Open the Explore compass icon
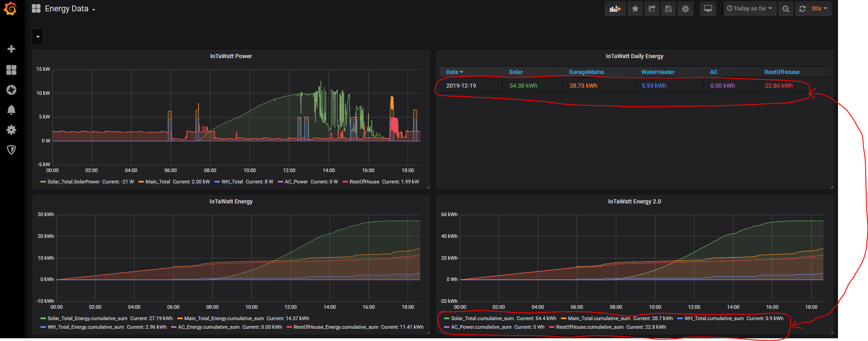 [x=11, y=90]
